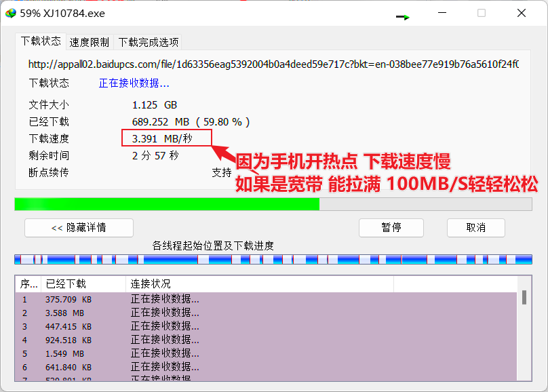
Task: Open the 速度限制 tab
Action: click(x=89, y=42)
